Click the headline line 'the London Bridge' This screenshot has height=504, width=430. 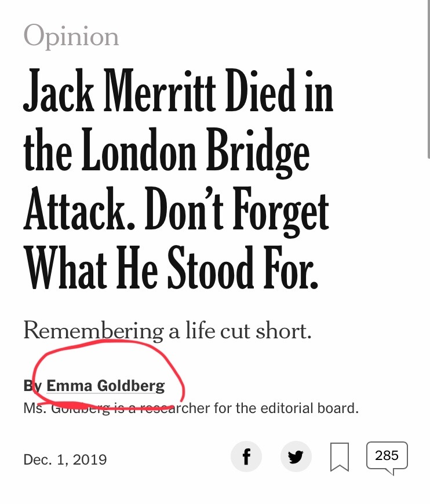pos(166,151)
